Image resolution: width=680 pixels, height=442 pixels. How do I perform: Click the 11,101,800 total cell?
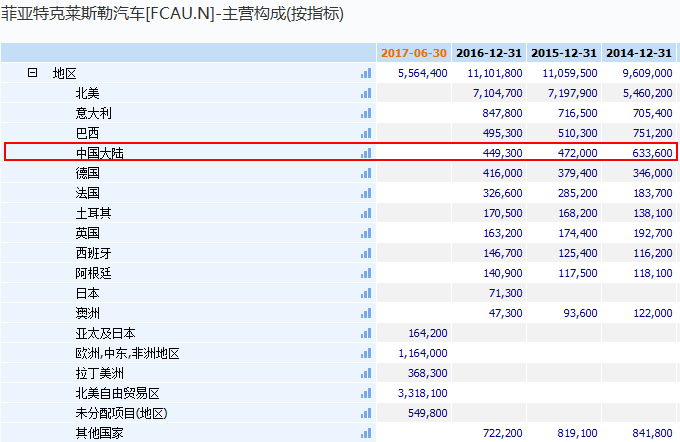[495, 73]
